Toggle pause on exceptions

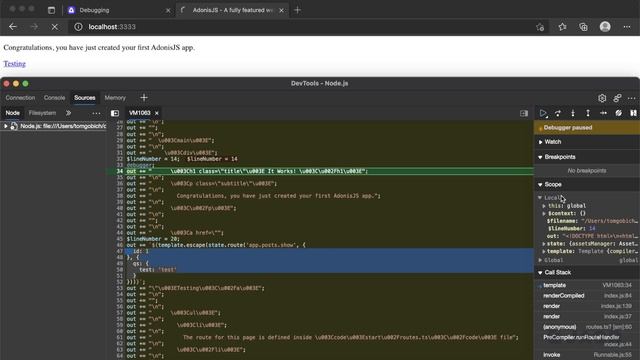[x=633, y=113]
